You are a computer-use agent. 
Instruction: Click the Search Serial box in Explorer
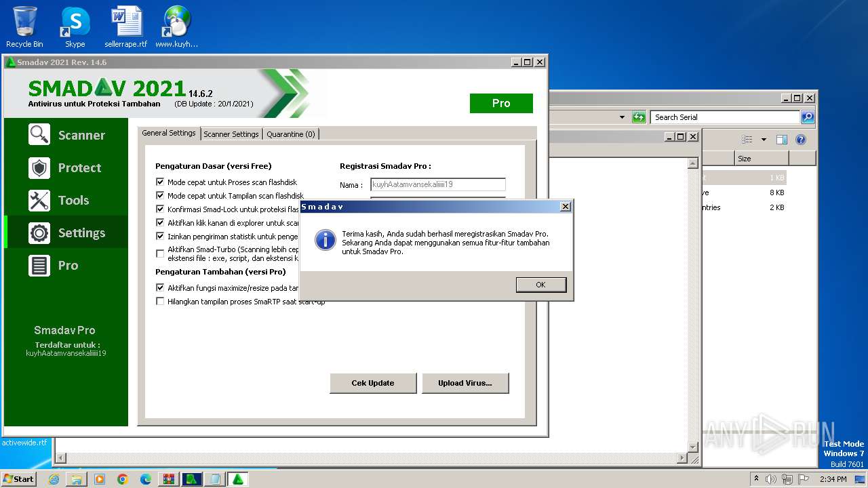(725, 117)
